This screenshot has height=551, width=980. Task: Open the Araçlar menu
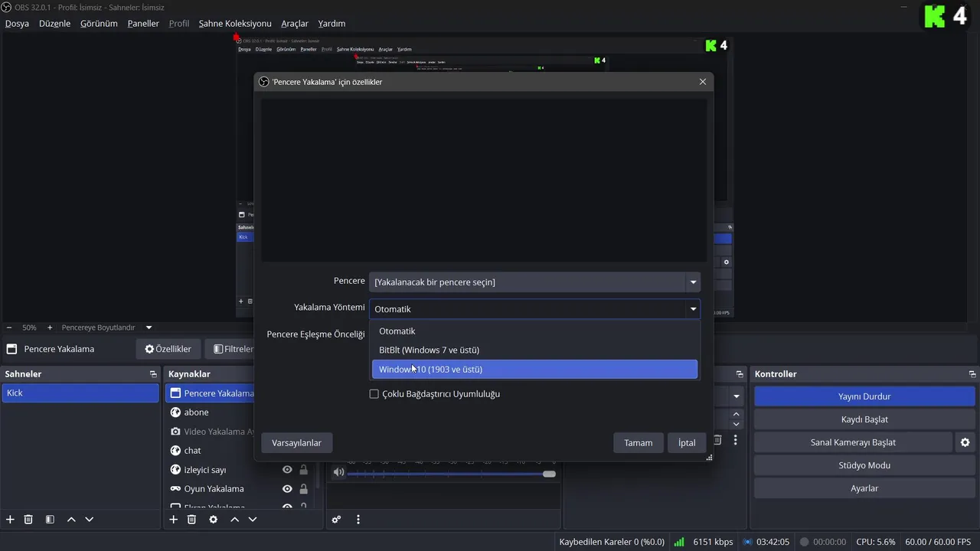(x=295, y=24)
